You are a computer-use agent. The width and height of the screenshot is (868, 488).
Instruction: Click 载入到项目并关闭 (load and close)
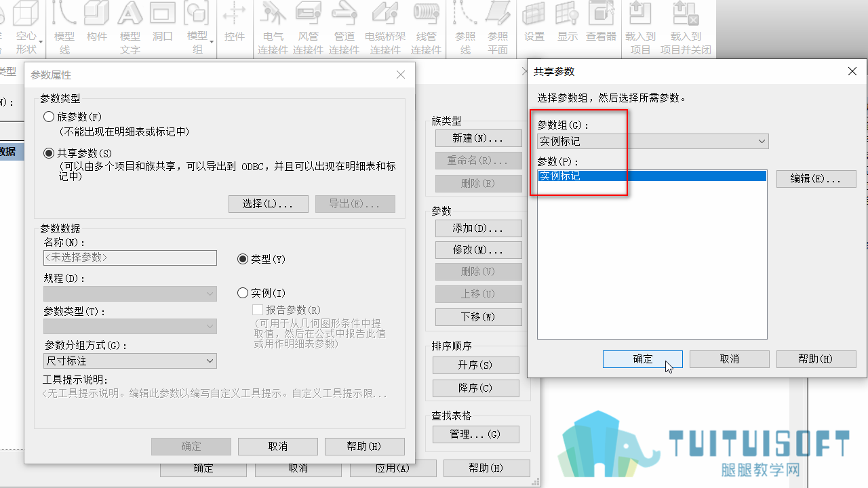click(x=686, y=28)
